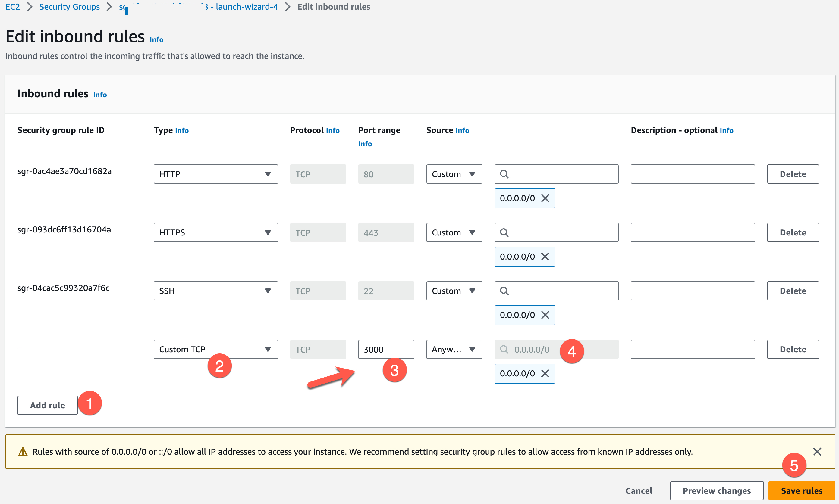Dismiss the yellow warning banner

[x=817, y=452]
